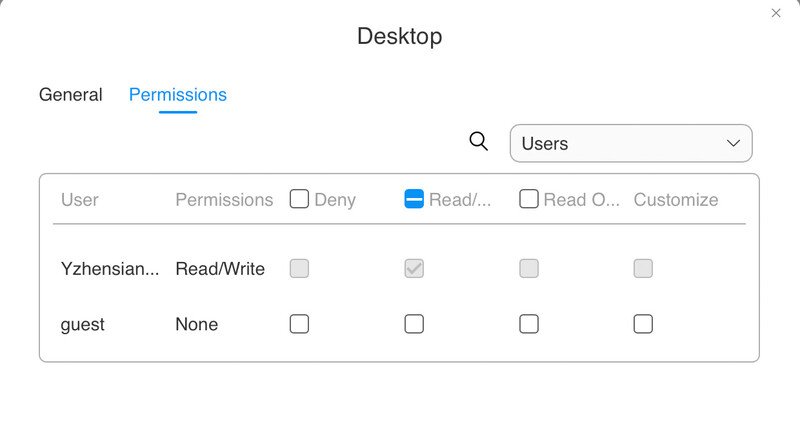Close the Desktop dialog
Image resolution: width=800 pixels, height=440 pixels.
click(x=776, y=13)
